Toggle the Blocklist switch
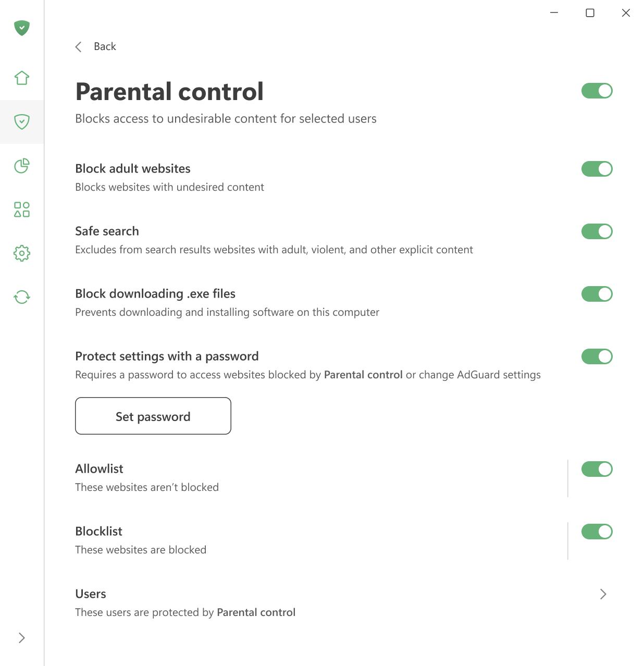Viewport: 644px width, 666px height. pyautogui.click(x=597, y=532)
